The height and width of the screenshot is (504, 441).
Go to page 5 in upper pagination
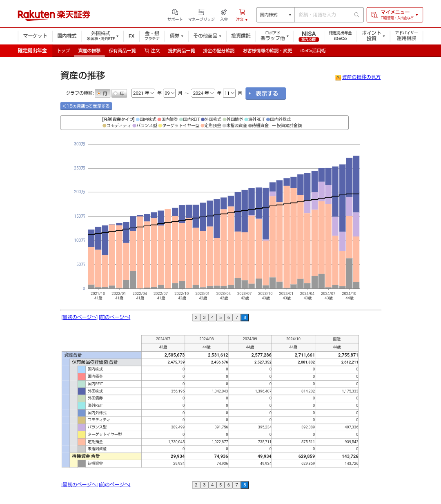tap(220, 317)
